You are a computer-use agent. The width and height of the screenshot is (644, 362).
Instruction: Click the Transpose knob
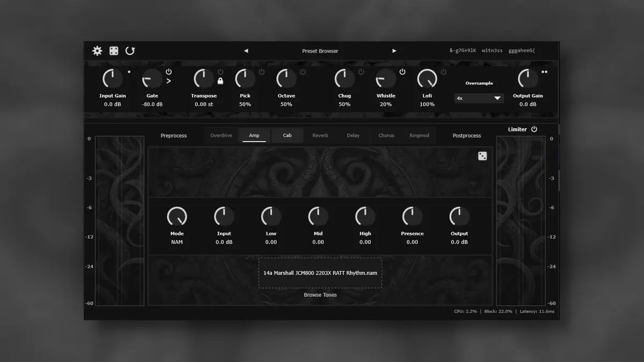tap(203, 79)
